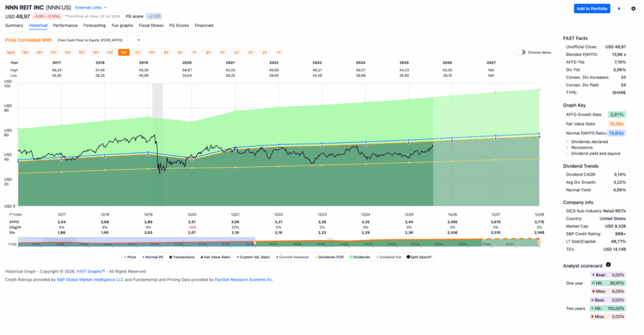Select the 5Y time range button

(x=222, y=52)
